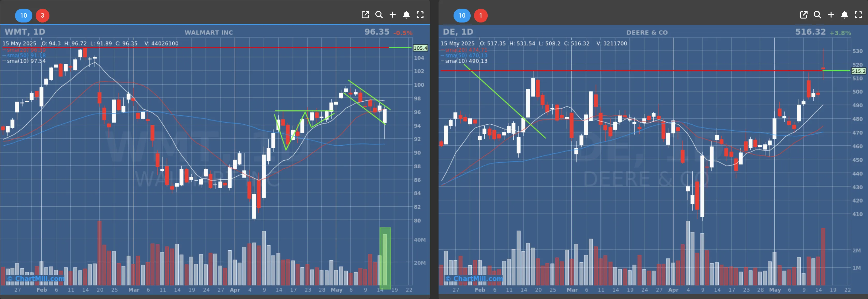Set alert with bell icon on DE chart
The height and width of the screenshot is (299, 868).
tap(845, 15)
